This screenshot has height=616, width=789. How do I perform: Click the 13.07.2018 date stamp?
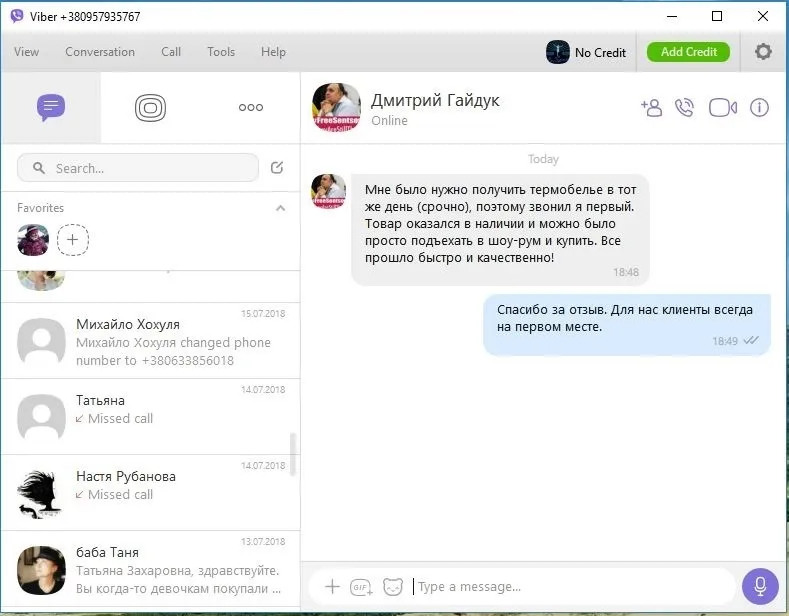(263, 542)
